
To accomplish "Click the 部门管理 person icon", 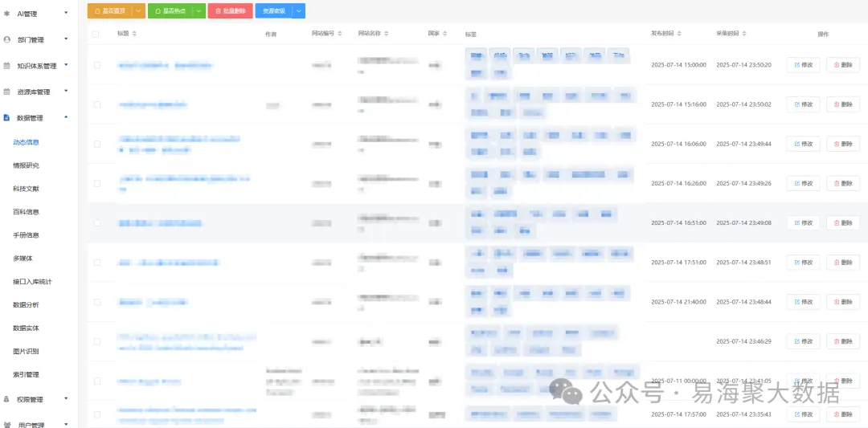I will tap(6, 39).
